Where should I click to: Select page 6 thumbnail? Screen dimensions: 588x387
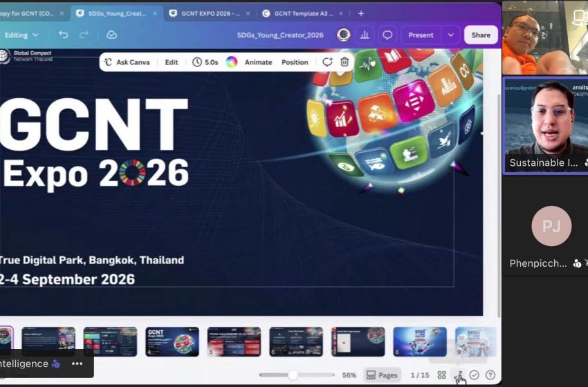296,341
